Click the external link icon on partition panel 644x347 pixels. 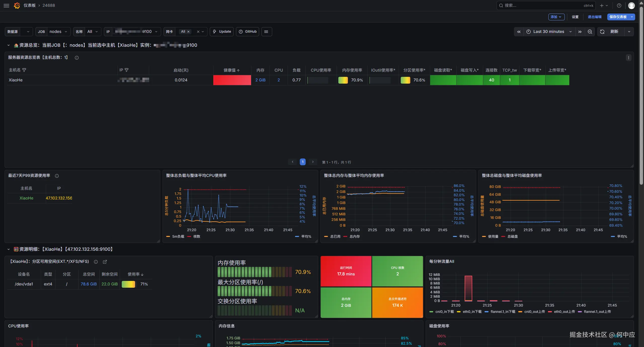(x=105, y=262)
